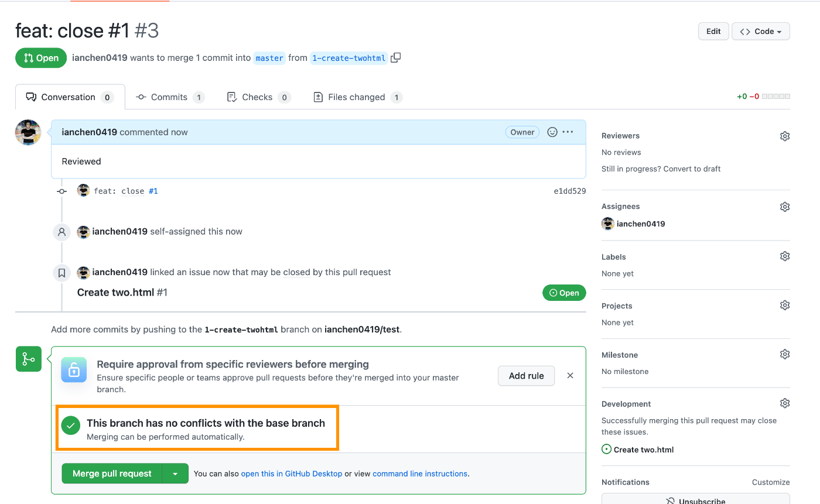This screenshot has width=820, height=504.
Task: Click the Reviewers sidebar heading
Action: point(620,136)
